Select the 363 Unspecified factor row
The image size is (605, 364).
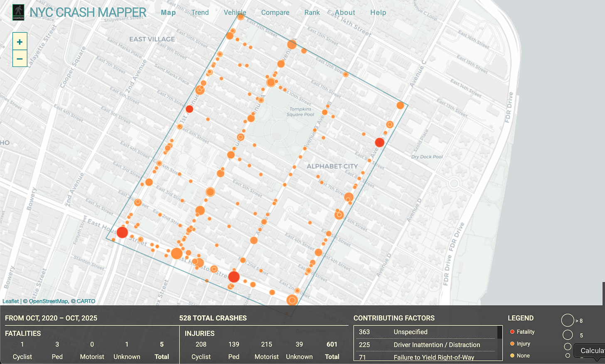[x=425, y=332]
